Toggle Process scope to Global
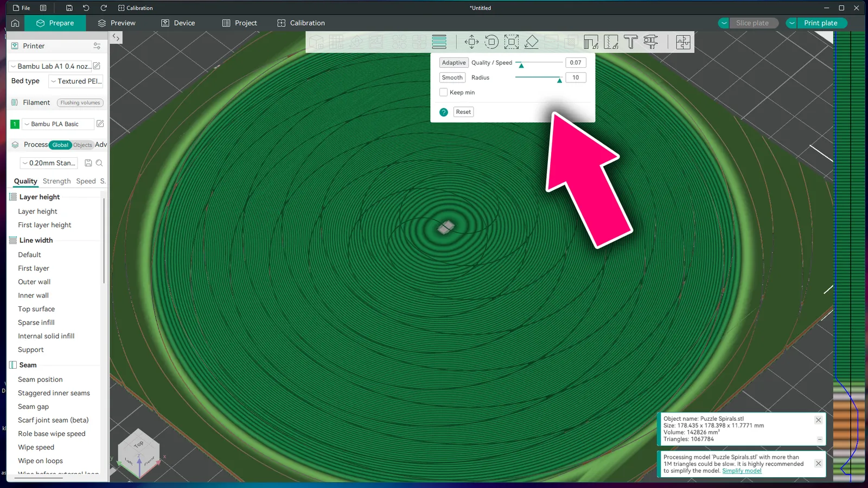Viewport: 868px width, 488px height. [x=60, y=145]
